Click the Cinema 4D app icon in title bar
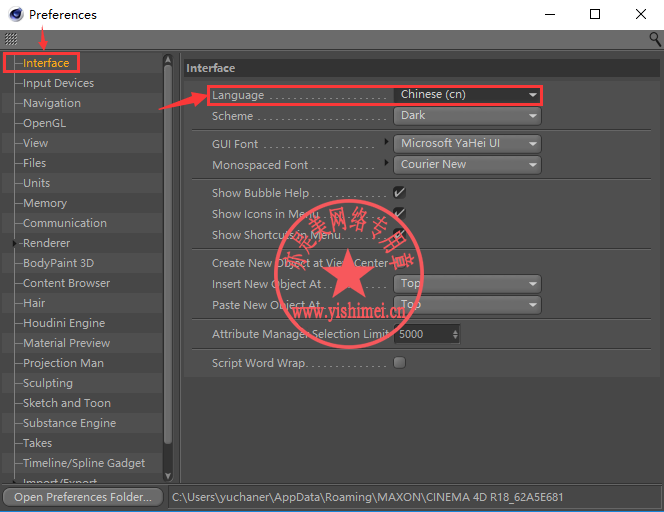 pyautogui.click(x=16, y=14)
